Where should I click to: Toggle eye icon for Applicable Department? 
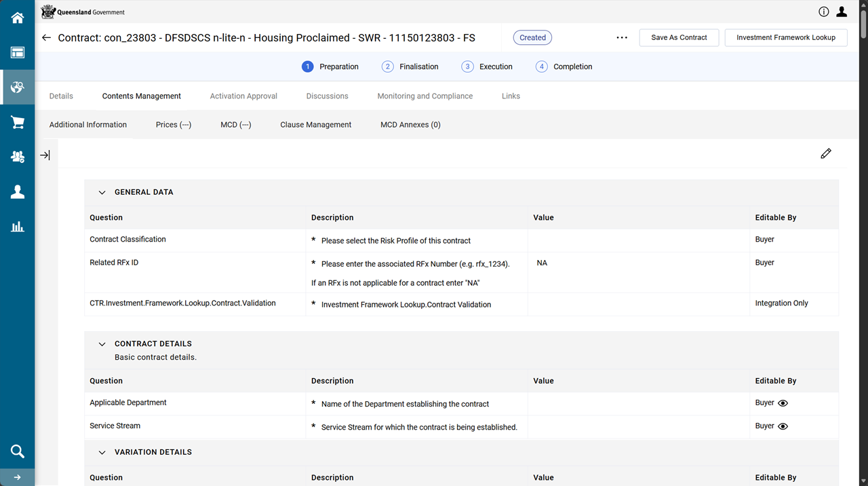tap(783, 403)
